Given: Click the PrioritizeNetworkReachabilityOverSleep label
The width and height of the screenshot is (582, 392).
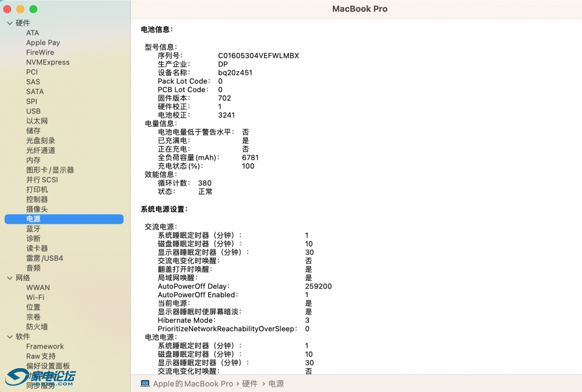Looking at the screenshot, I should 227,329.
